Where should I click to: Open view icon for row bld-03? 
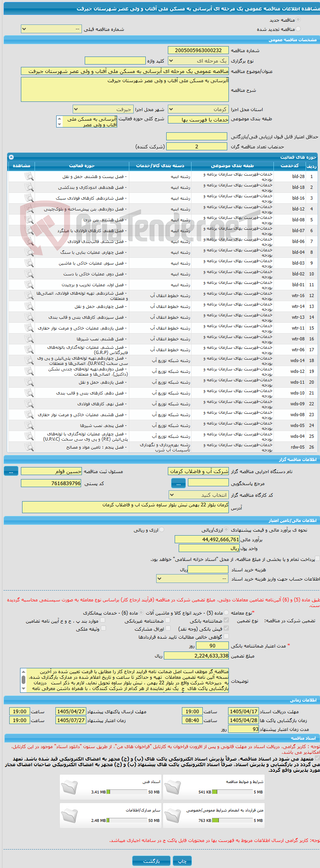coord(29,263)
